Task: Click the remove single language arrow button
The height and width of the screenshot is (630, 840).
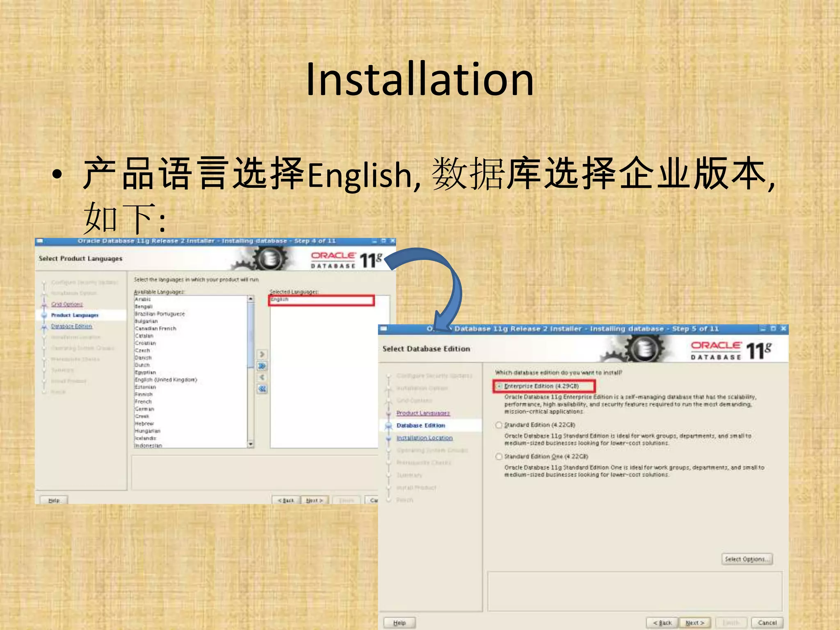Action: pos(262,377)
